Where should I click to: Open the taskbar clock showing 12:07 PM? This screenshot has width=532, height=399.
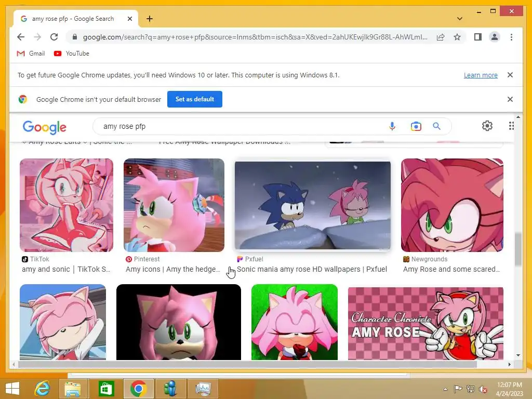(509, 389)
